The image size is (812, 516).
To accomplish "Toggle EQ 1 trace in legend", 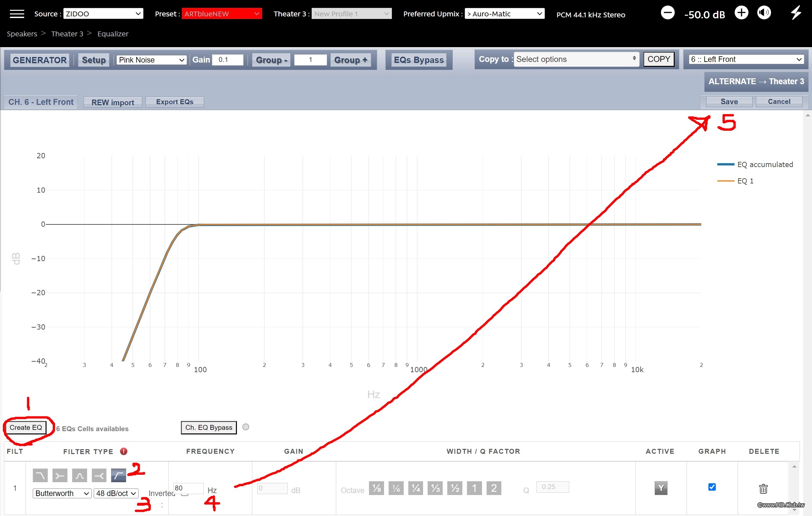I will (x=735, y=181).
